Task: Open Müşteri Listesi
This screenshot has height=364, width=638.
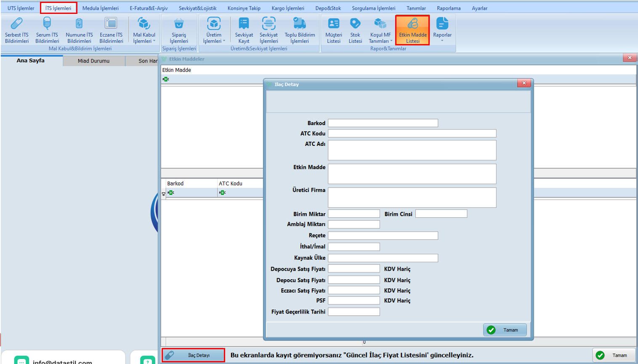Action: [x=333, y=30]
